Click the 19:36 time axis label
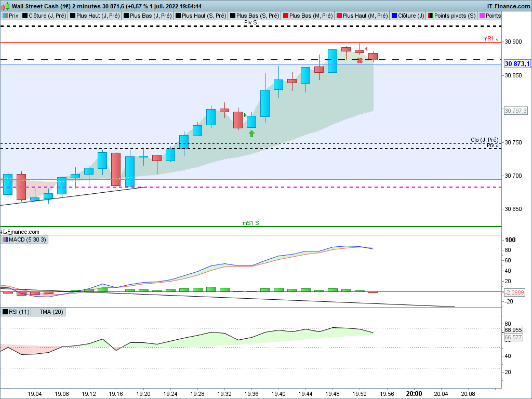Viewport: 532px width, 399px height. pos(251,394)
